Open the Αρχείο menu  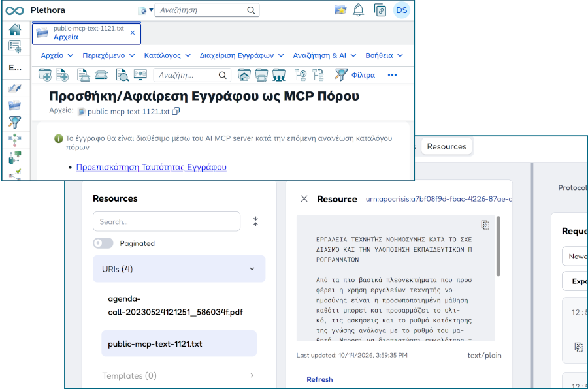(57, 55)
